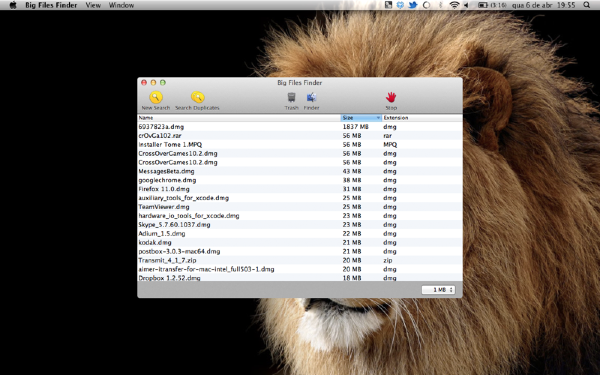Click the volume icon in menu bar
Viewport: 600px width, 375px height.
pos(466,5)
